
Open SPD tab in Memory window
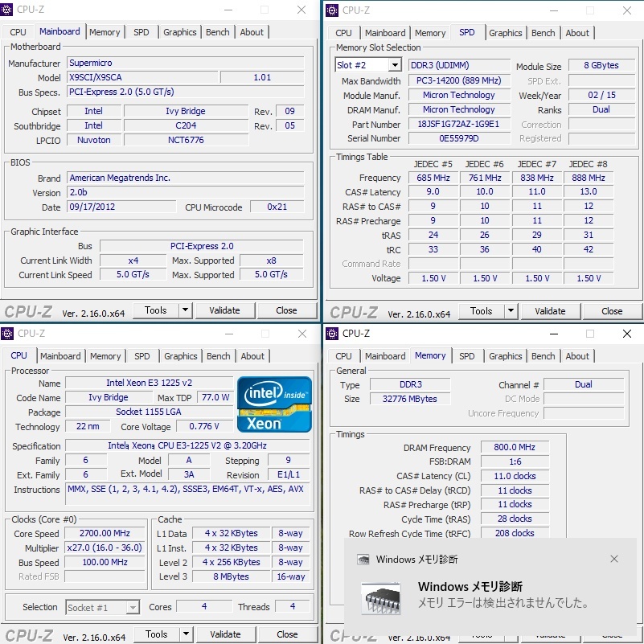[x=466, y=356]
